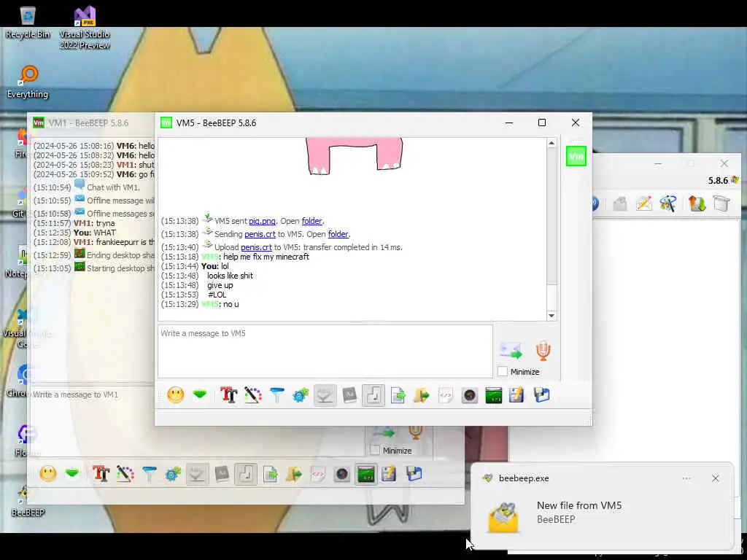
Task: Enable Minimize checkbox in VM1 window
Action: pyautogui.click(x=375, y=450)
